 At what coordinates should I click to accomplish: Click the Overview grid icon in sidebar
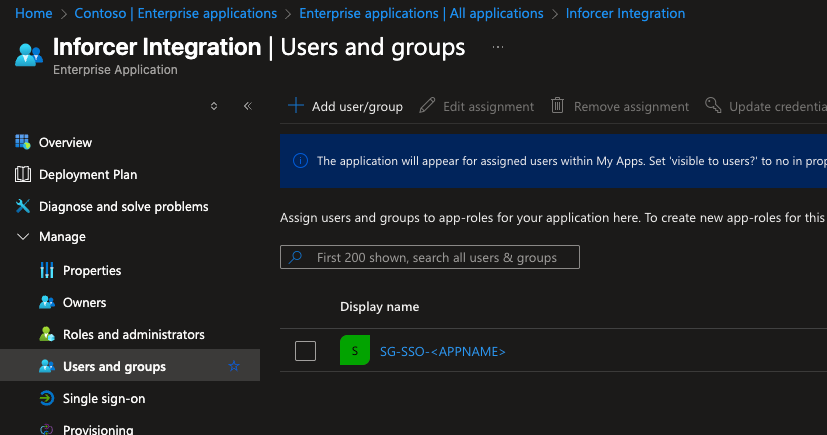[23, 142]
